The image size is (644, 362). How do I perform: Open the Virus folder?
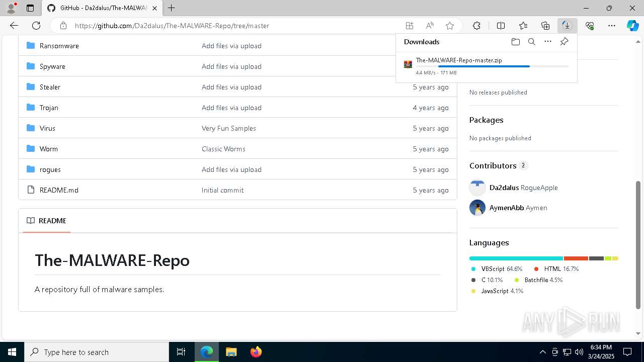tap(47, 128)
